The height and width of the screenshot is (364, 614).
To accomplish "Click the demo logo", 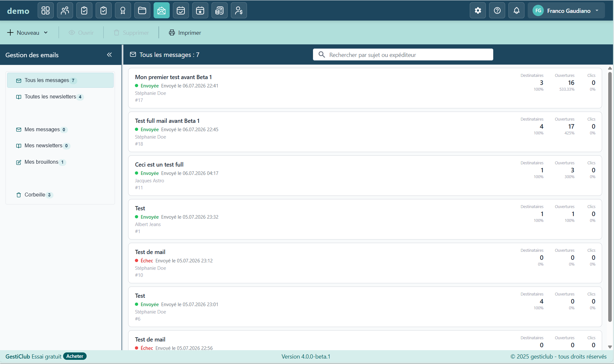I will click(18, 11).
